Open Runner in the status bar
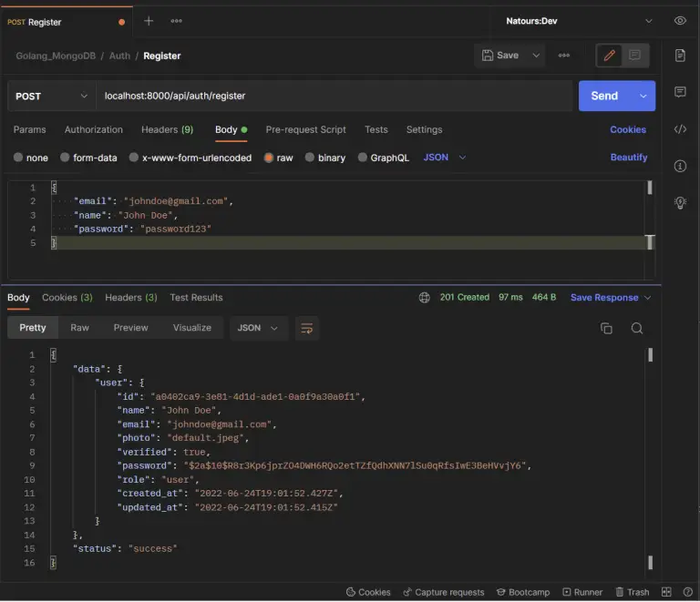The image size is (700, 602). (x=582, y=592)
